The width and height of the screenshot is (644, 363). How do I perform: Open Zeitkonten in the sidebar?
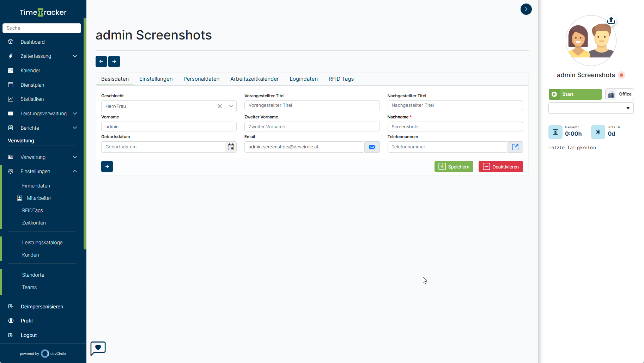(x=34, y=223)
